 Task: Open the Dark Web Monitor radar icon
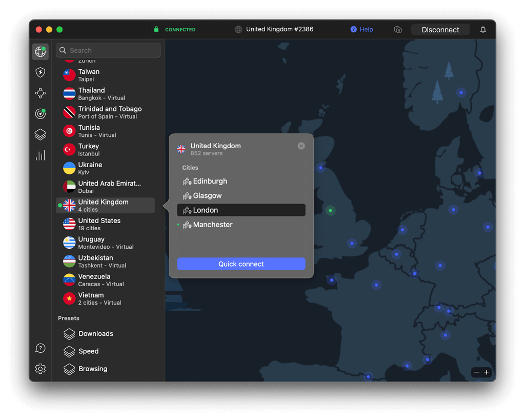click(x=40, y=114)
